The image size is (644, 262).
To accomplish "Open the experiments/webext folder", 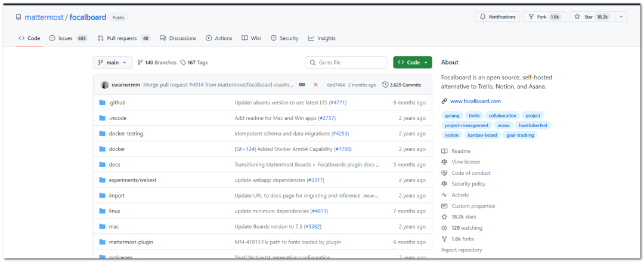I will (x=132, y=180).
